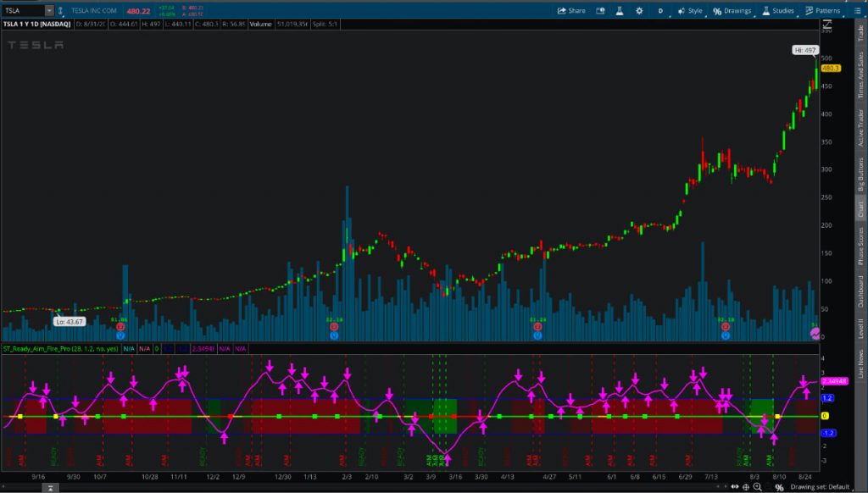Open the TSLA symbol dropdown arrow
The height and width of the screenshot is (493, 868).
click(x=49, y=10)
